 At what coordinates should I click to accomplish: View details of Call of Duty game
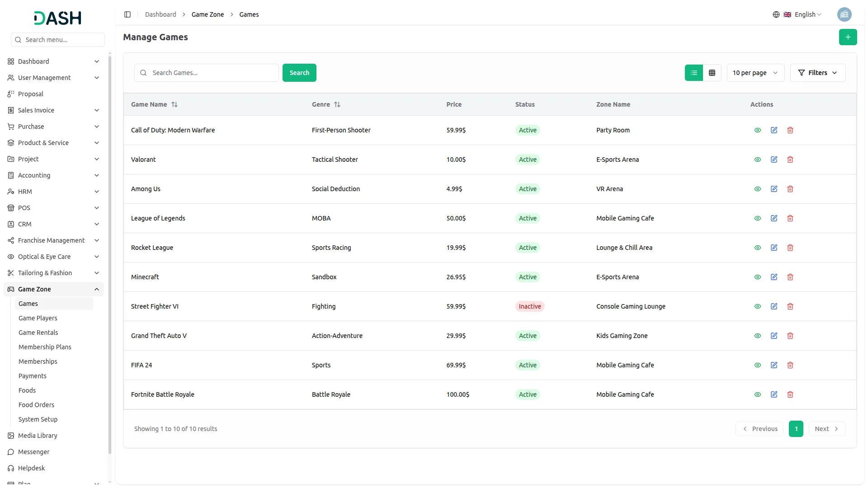pos(757,130)
